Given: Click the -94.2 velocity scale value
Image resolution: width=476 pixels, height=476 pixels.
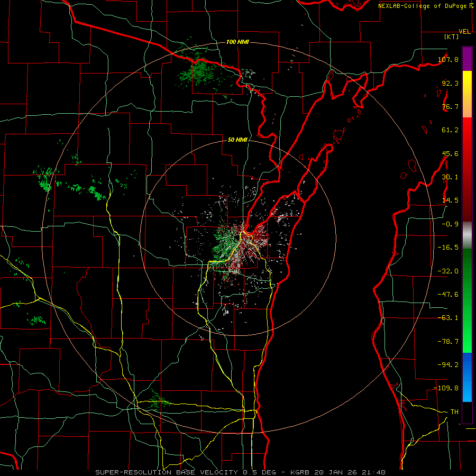Looking at the screenshot, I should coord(448,365).
